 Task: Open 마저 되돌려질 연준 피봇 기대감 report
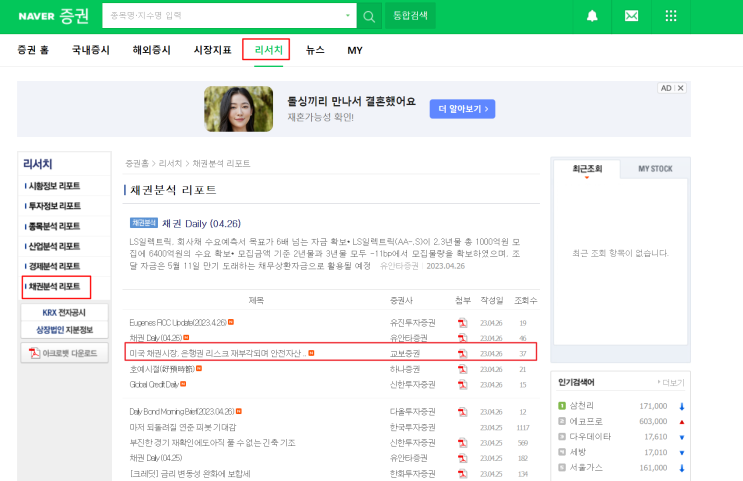(x=182, y=427)
